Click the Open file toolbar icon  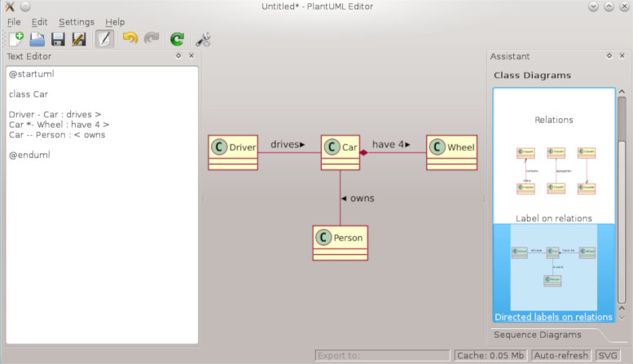37,38
